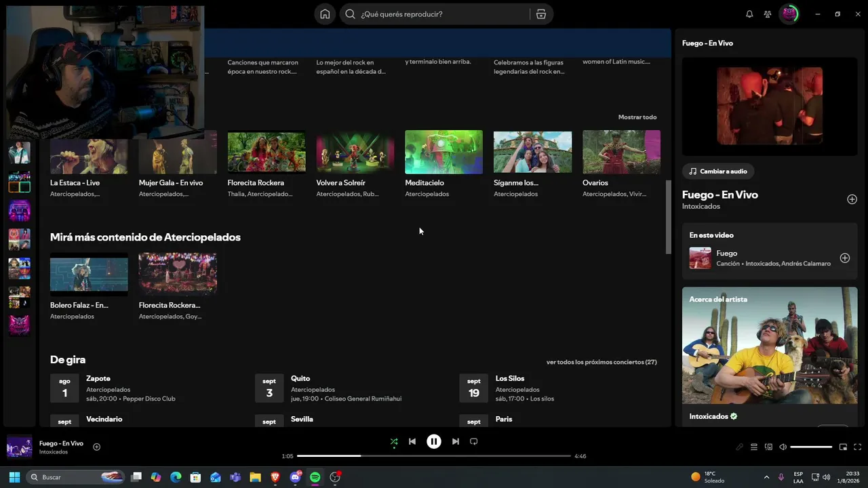Click the now playing cover art in player bar
Image resolution: width=868 pixels, height=488 pixels.
[x=20, y=447]
